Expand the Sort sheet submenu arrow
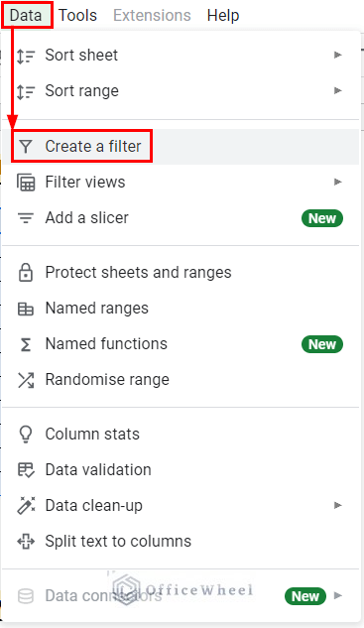 [x=338, y=55]
